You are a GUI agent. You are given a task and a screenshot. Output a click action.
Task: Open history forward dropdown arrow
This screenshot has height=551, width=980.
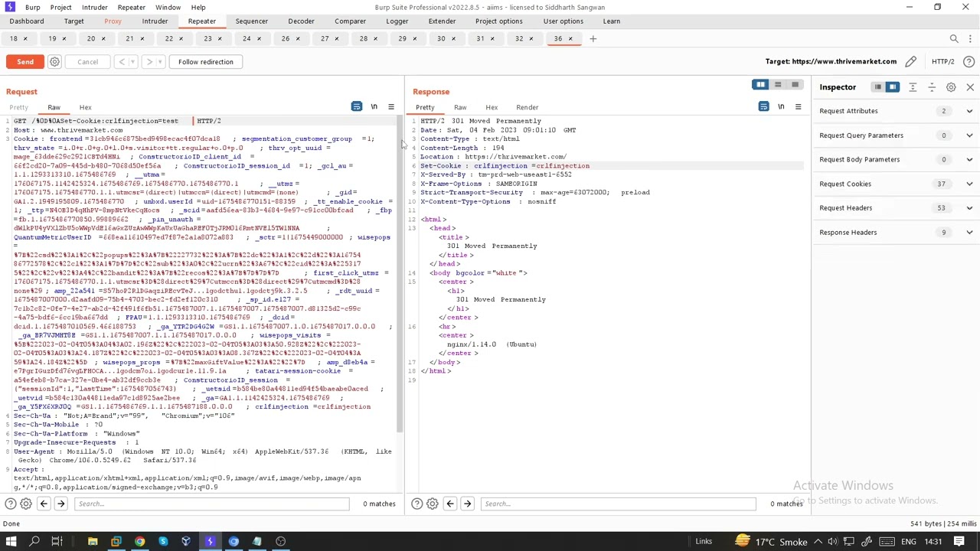pos(161,62)
